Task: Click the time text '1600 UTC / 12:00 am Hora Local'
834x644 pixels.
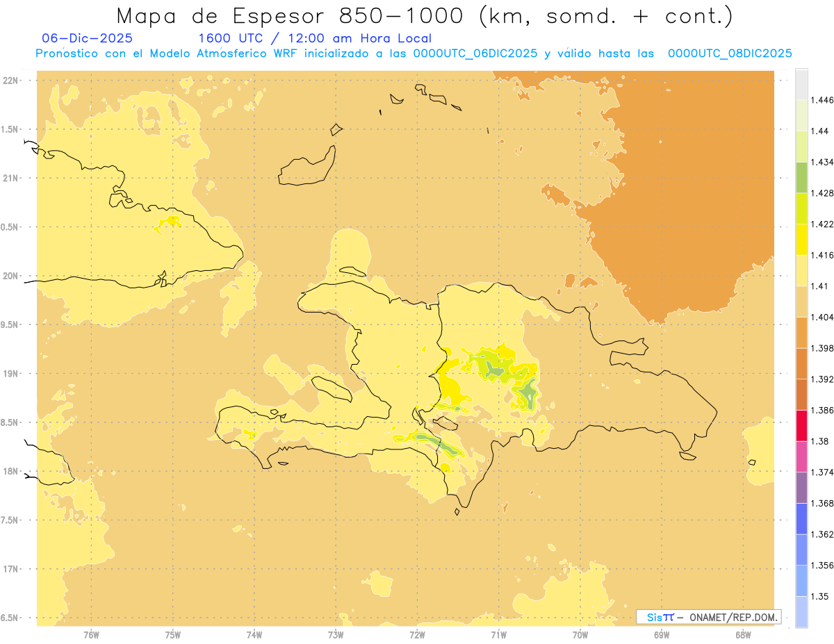Action: [315, 38]
